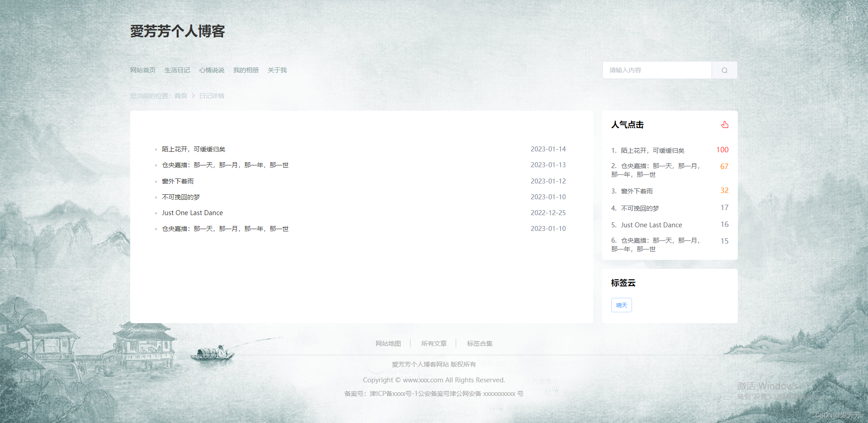Screen dimensions: 868x423
Task: Open 心情说说 navigation item
Action: click(212, 70)
